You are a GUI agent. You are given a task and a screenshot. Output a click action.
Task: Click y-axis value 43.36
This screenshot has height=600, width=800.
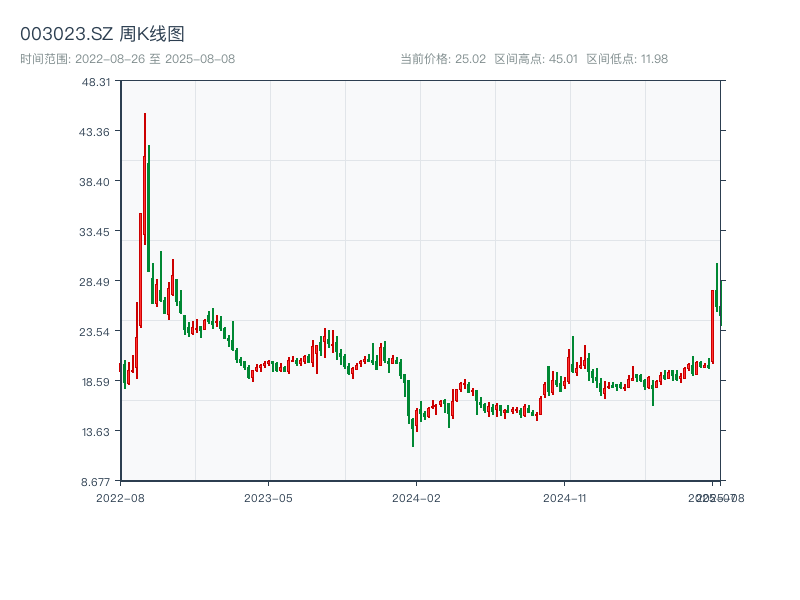point(94,132)
